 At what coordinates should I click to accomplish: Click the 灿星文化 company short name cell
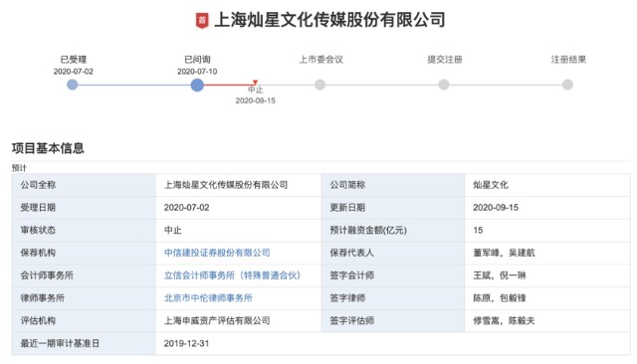point(547,185)
